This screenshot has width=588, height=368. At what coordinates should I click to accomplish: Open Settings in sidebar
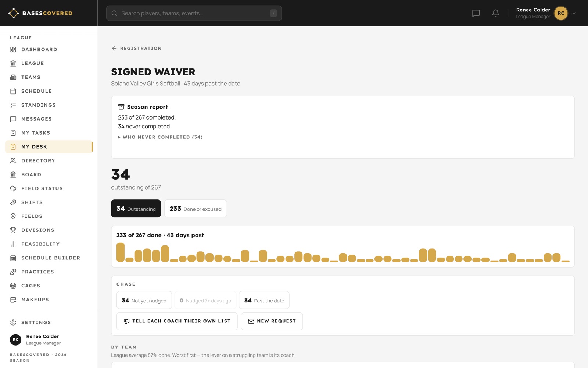[x=49, y=322]
